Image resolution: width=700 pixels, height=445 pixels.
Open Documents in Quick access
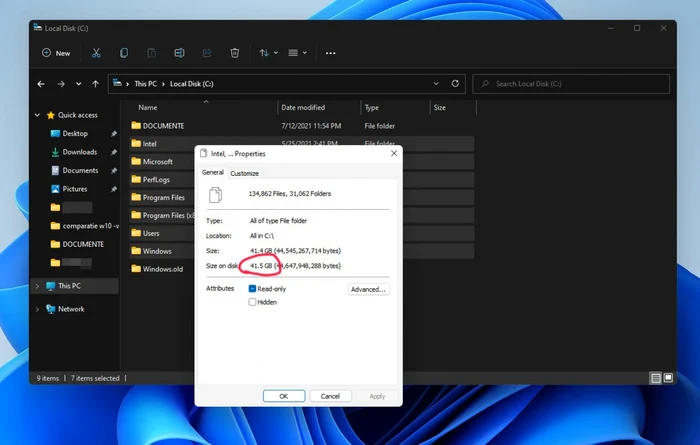pos(80,171)
